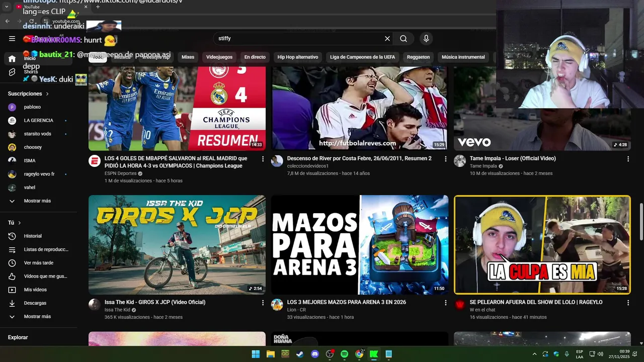Click ESPN Deportes channel avatar
The image size is (644, 362).
pyautogui.click(x=95, y=161)
